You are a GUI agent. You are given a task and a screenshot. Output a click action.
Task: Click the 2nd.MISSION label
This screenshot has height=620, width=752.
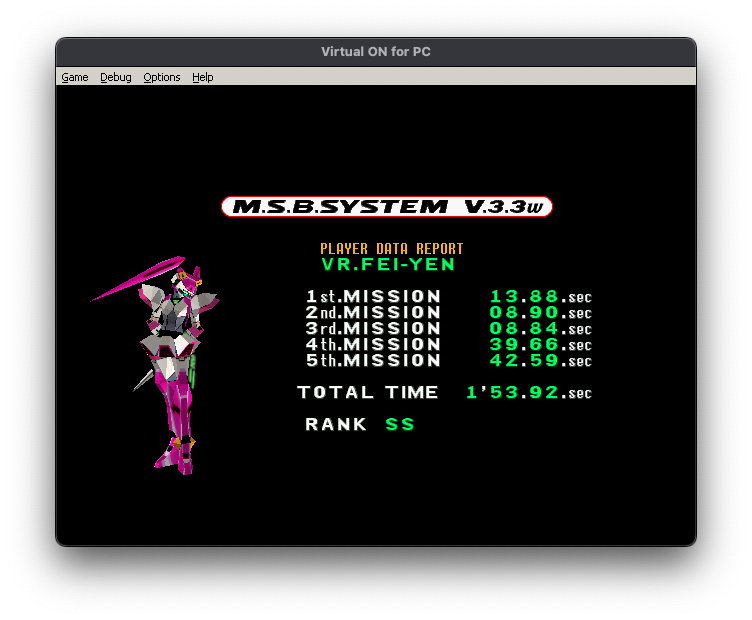click(x=373, y=312)
